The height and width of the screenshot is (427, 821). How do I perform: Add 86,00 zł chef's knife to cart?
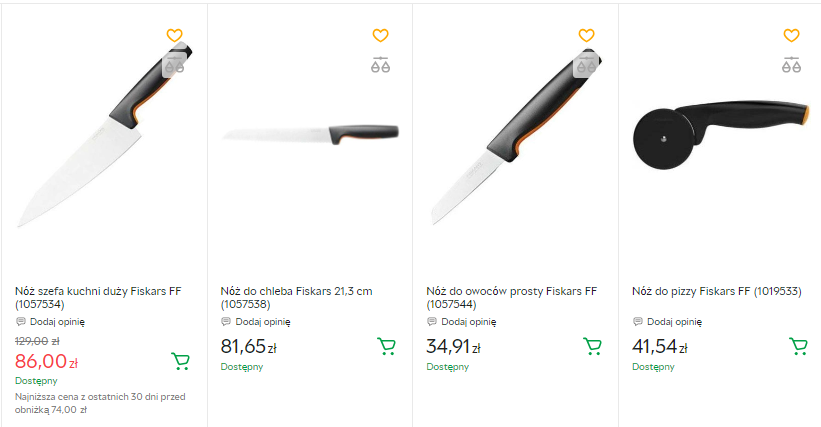point(180,361)
